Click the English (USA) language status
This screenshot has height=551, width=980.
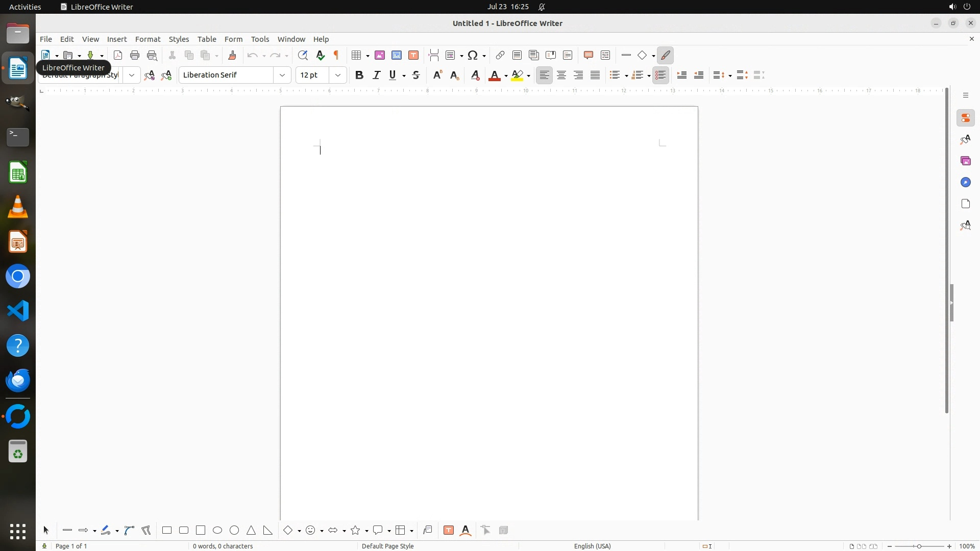592,546
